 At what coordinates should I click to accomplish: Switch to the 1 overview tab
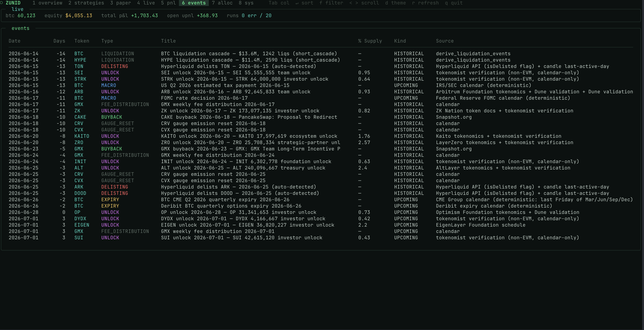point(47,3)
